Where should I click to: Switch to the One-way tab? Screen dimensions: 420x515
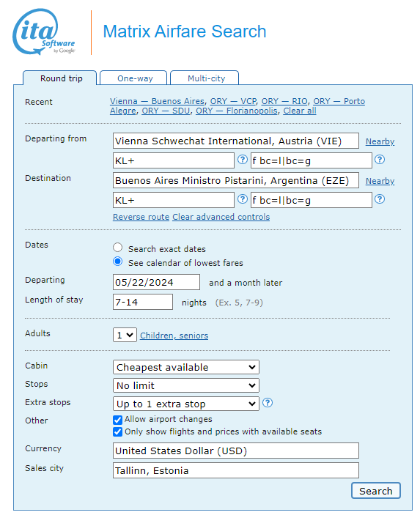point(133,78)
